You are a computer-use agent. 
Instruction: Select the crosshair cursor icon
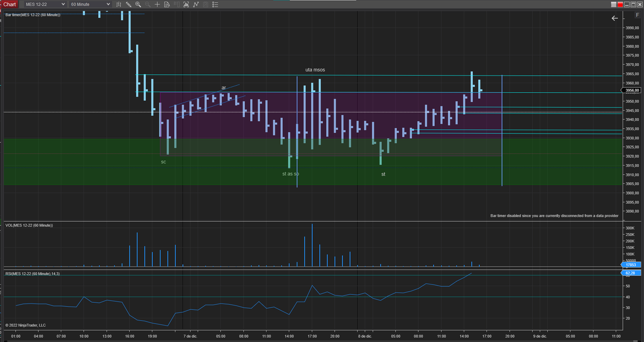(x=157, y=4)
